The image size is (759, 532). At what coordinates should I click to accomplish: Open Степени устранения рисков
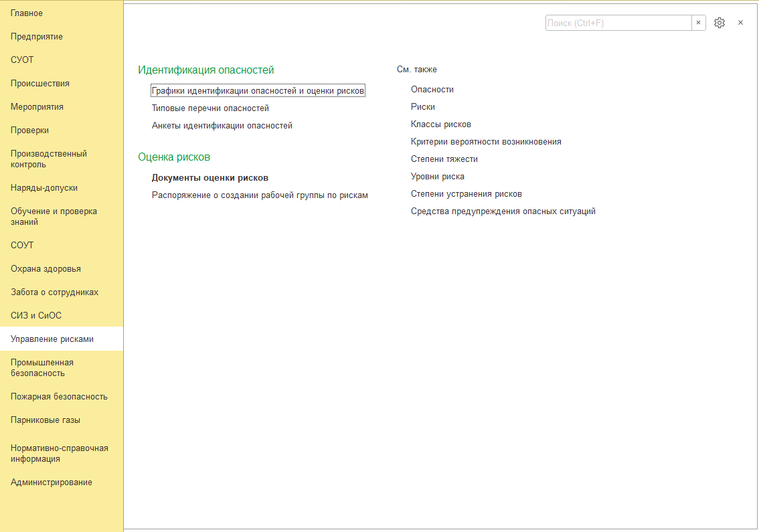pos(467,194)
